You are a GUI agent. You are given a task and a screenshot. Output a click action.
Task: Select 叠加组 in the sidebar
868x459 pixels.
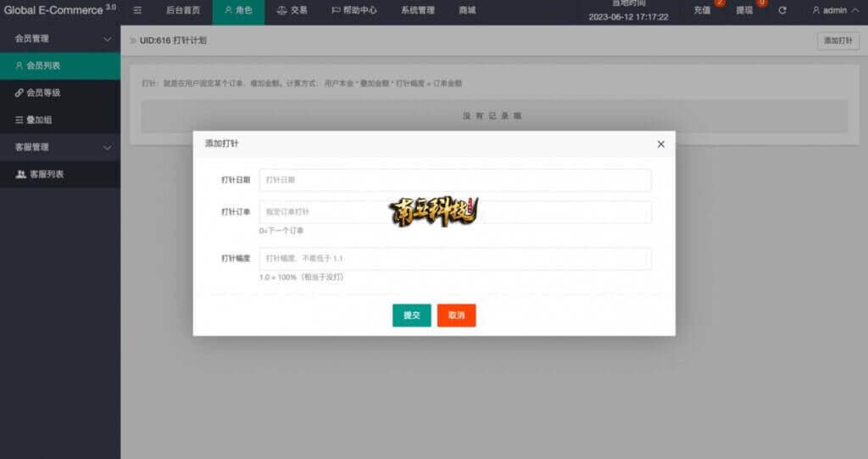pos(59,120)
